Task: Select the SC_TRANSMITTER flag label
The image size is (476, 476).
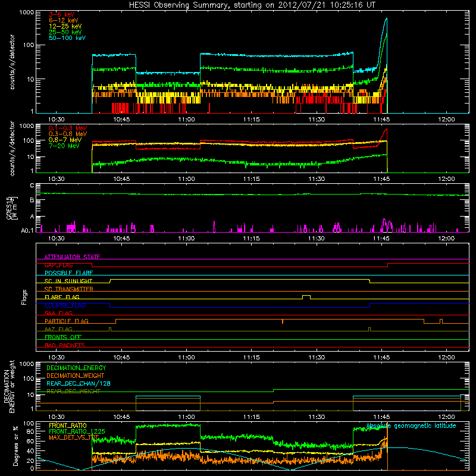Action: pos(69,289)
